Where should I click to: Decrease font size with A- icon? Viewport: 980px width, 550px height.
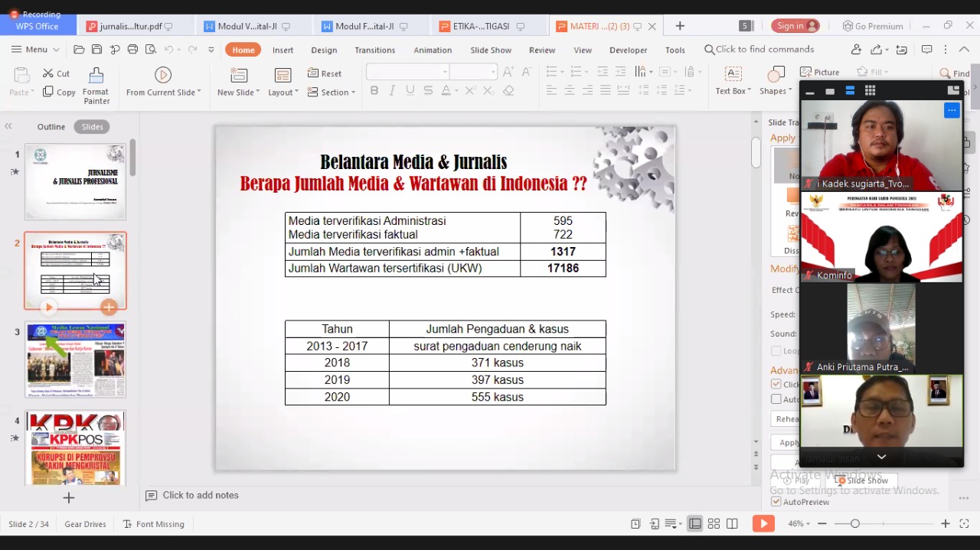click(x=527, y=72)
